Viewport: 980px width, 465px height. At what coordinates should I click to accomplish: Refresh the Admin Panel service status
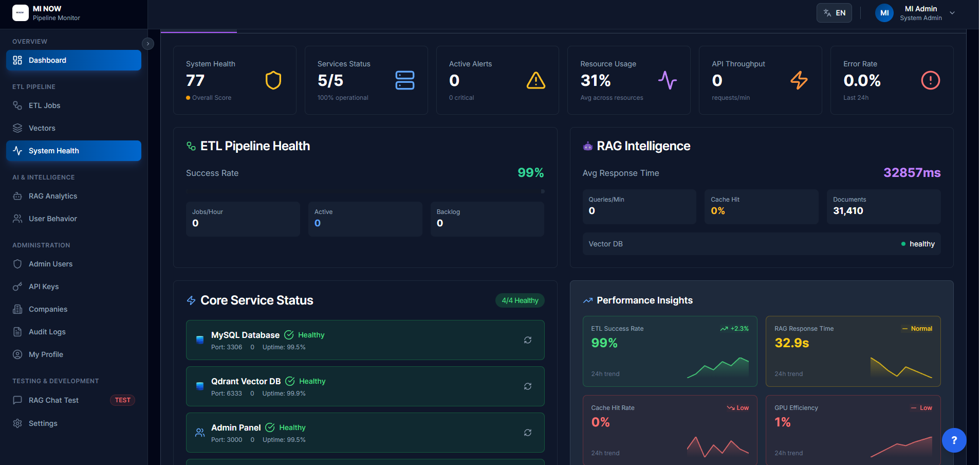click(528, 433)
